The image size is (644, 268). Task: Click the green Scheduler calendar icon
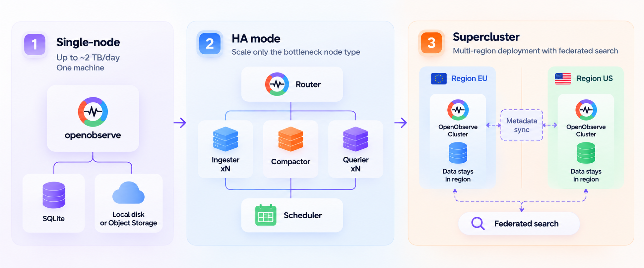(x=266, y=215)
